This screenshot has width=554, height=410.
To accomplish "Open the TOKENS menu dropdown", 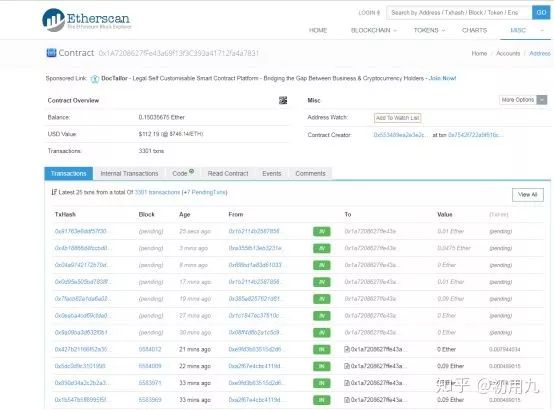I will pos(429,30).
